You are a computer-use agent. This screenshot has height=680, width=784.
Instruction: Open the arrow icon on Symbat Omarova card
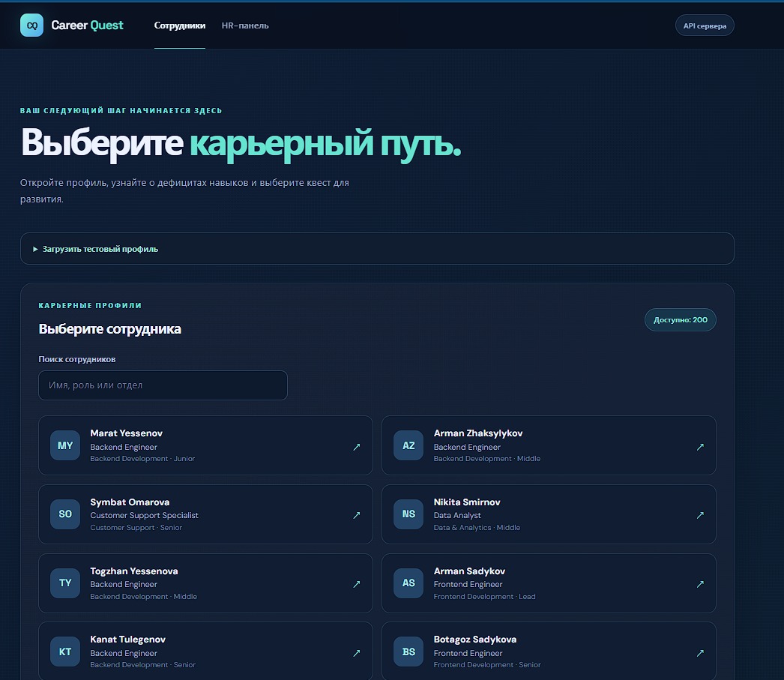pos(357,515)
